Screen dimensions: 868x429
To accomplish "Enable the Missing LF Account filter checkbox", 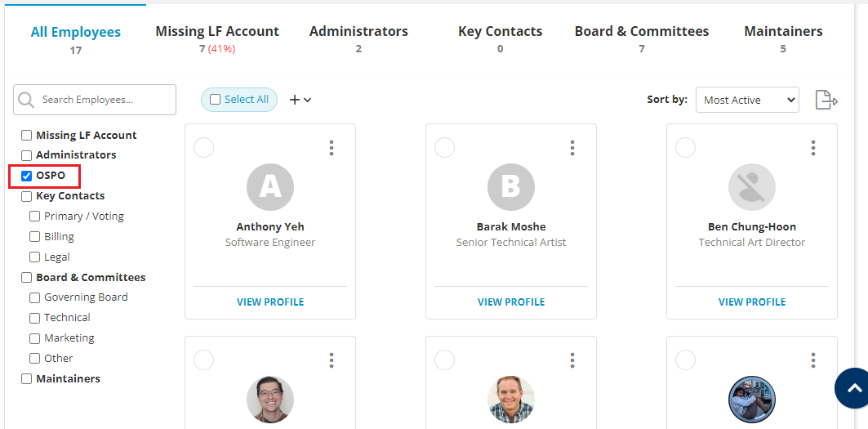I will click(x=27, y=136).
